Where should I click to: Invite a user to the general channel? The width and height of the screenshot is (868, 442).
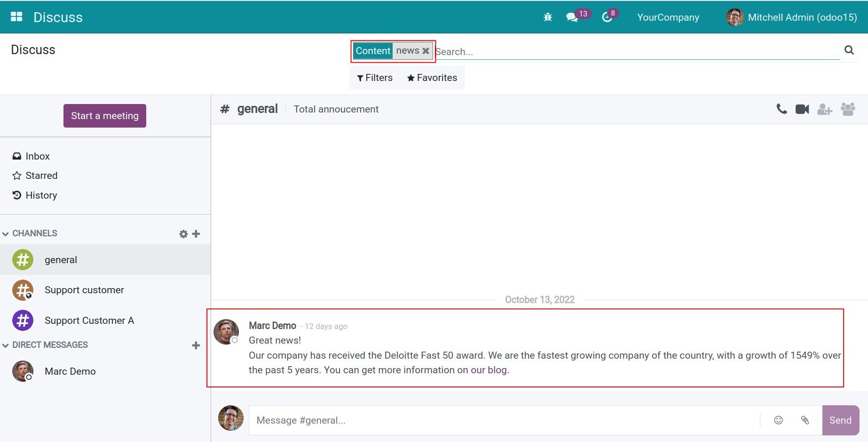click(825, 109)
